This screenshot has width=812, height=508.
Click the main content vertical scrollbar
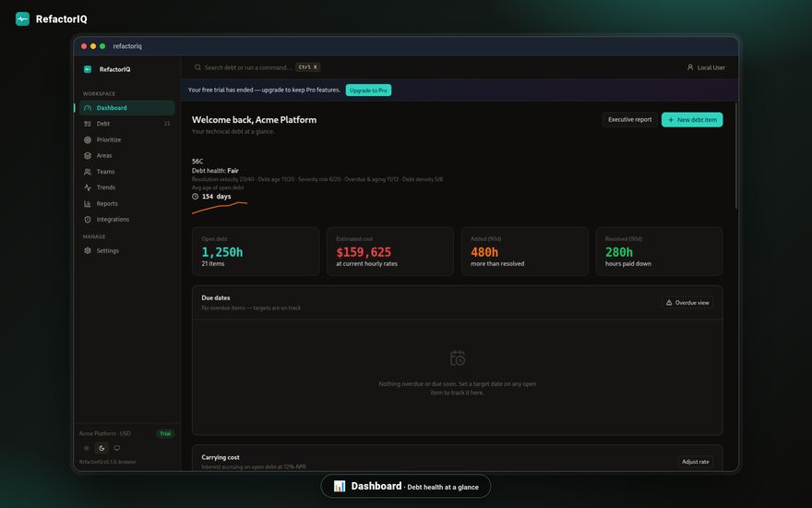(736, 155)
